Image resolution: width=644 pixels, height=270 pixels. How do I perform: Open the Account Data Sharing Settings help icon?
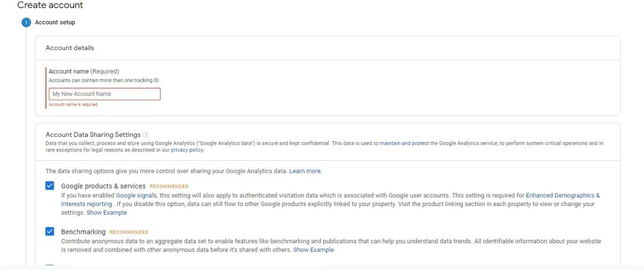tap(146, 135)
